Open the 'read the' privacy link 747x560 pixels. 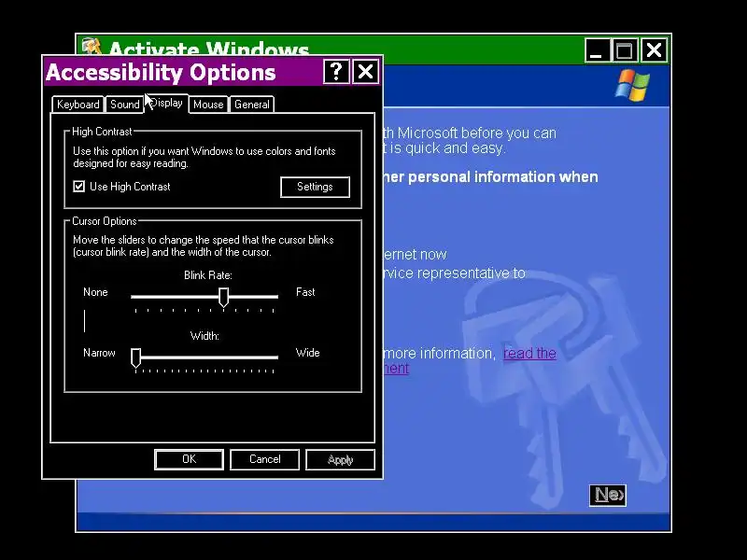tap(529, 354)
